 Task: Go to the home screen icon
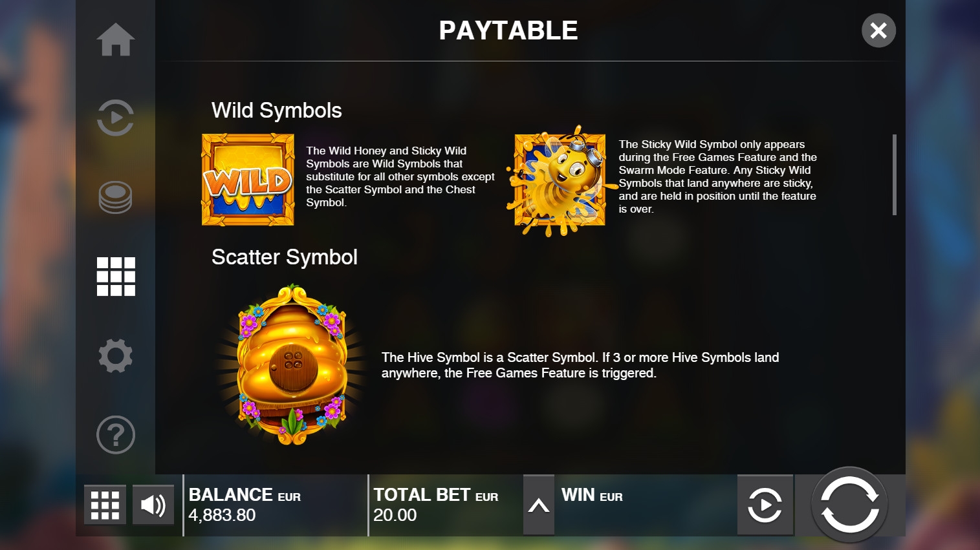(x=116, y=39)
